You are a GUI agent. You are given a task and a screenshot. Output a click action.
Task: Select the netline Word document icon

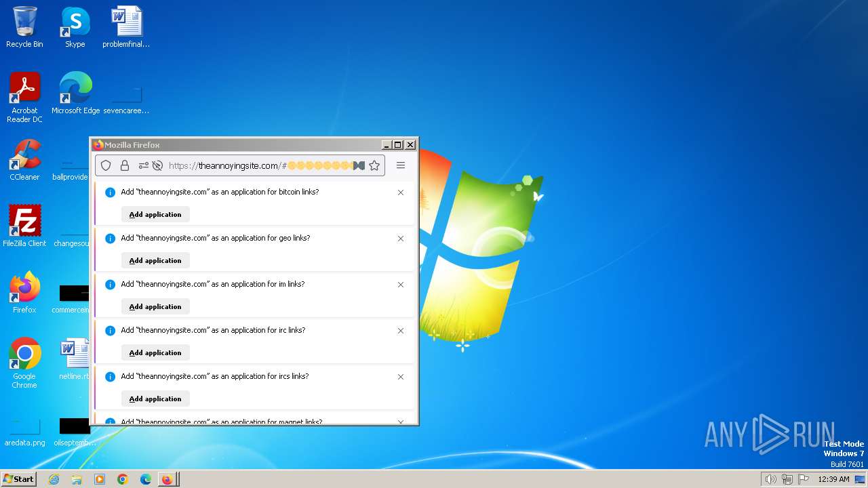click(x=75, y=359)
